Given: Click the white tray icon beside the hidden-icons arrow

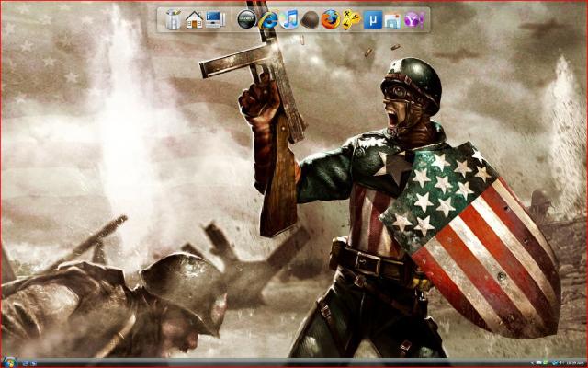Looking at the screenshot, I should (x=539, y=362).
